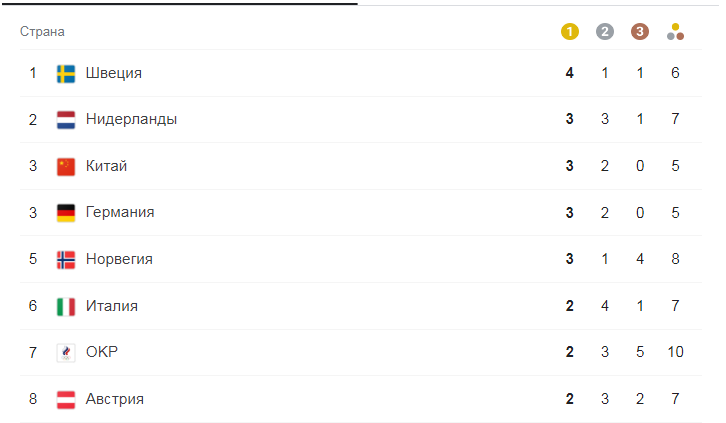
Task: Click the Австрия country name
Action: (114, 398)
